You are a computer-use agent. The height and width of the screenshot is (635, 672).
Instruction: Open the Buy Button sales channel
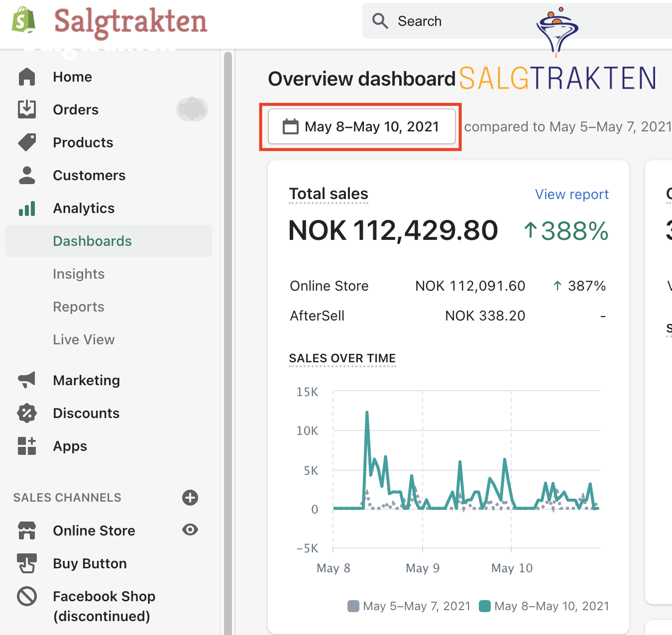90,563
